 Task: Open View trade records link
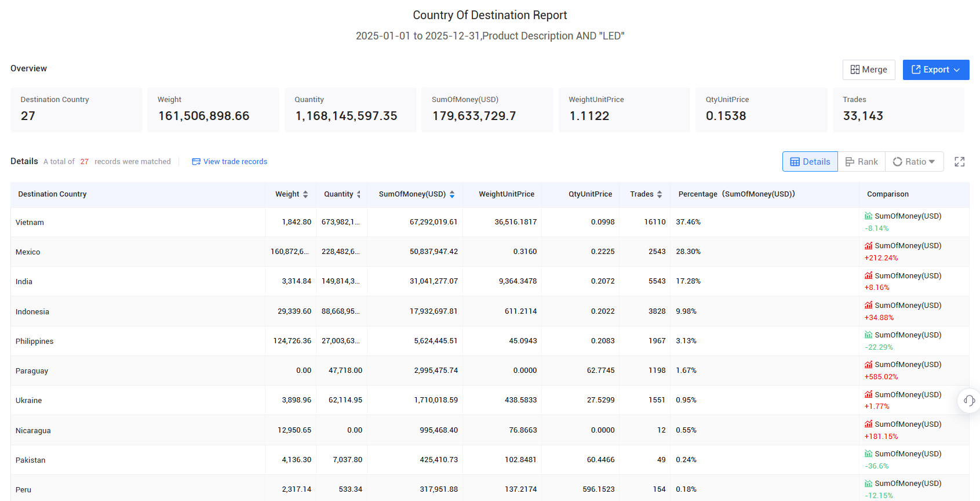point(229,162)
